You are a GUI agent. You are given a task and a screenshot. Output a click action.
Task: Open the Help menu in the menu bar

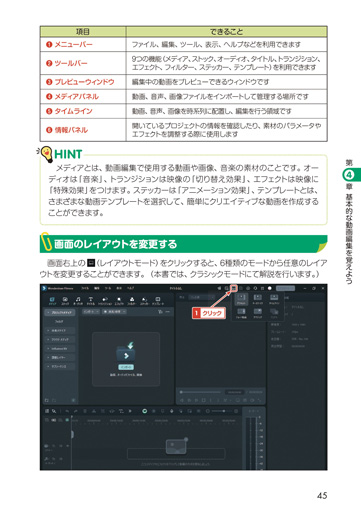[131, 288]
